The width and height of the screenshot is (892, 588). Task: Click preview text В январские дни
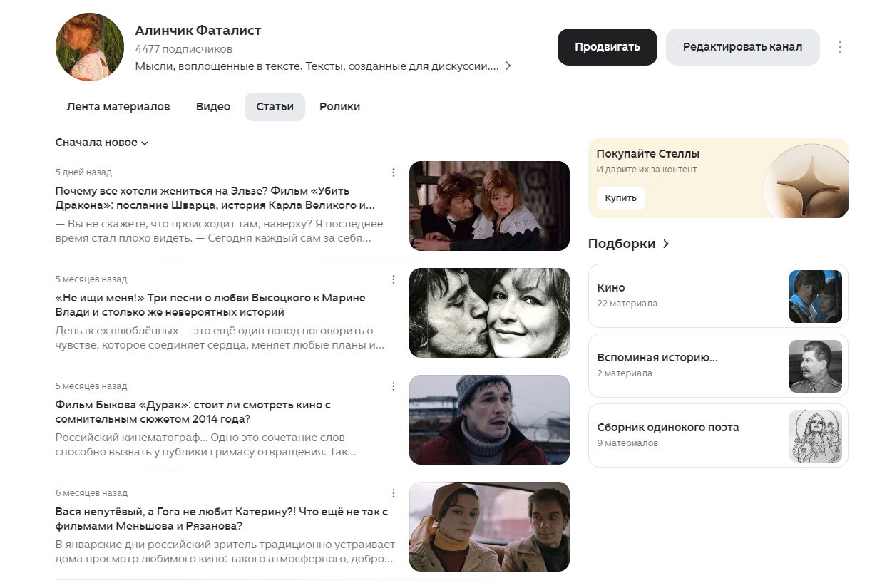pos(225,552)
